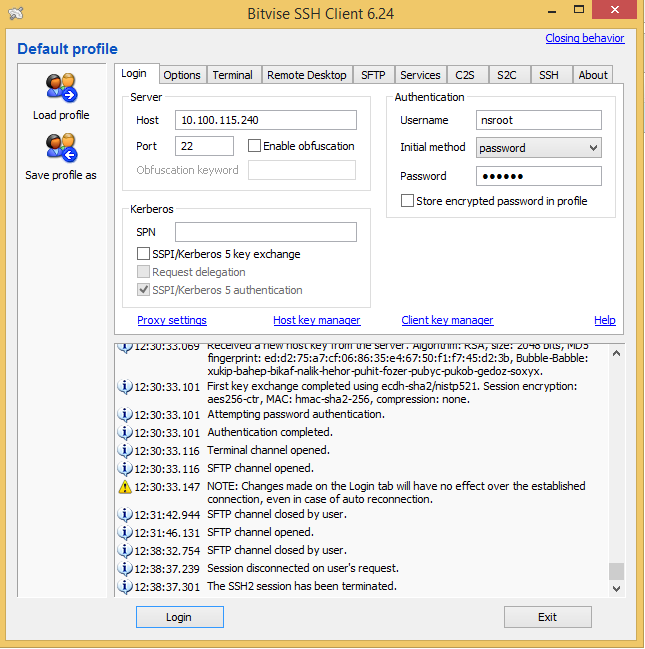The width and height of the screenshot is (645, 649).
Task: Open the Initial method dropdown
Action: click(538, 148)
